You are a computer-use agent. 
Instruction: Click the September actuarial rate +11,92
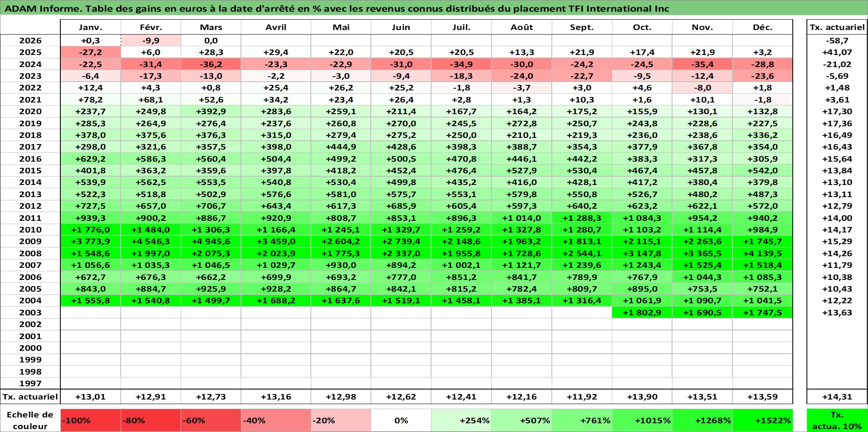[582, 397]
